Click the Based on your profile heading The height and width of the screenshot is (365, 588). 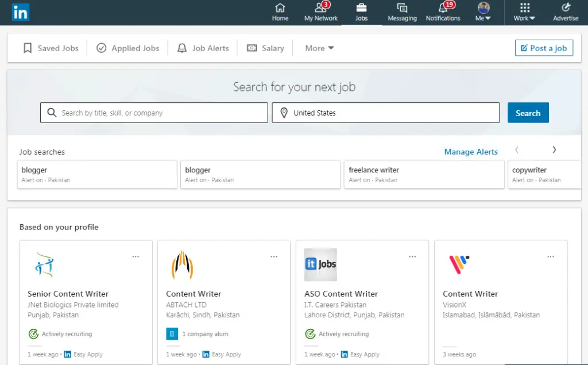(x=59, y=227)
